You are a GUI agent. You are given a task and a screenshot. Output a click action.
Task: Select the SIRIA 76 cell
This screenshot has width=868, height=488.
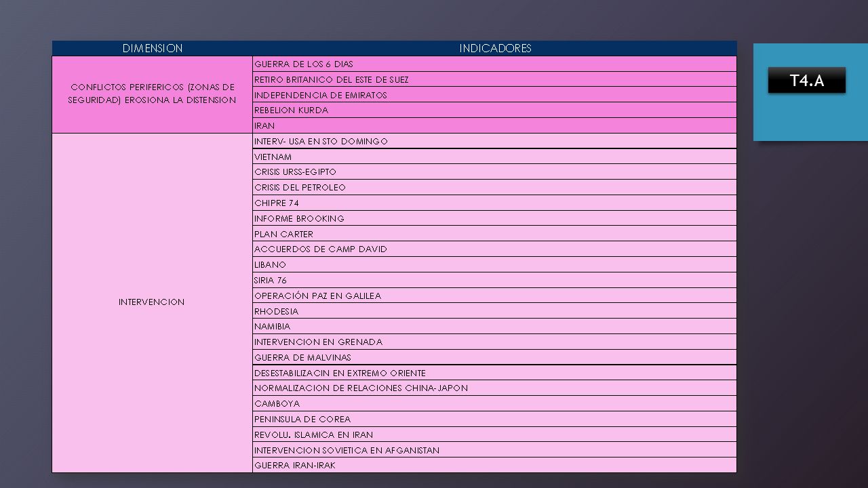click(494, 280)
